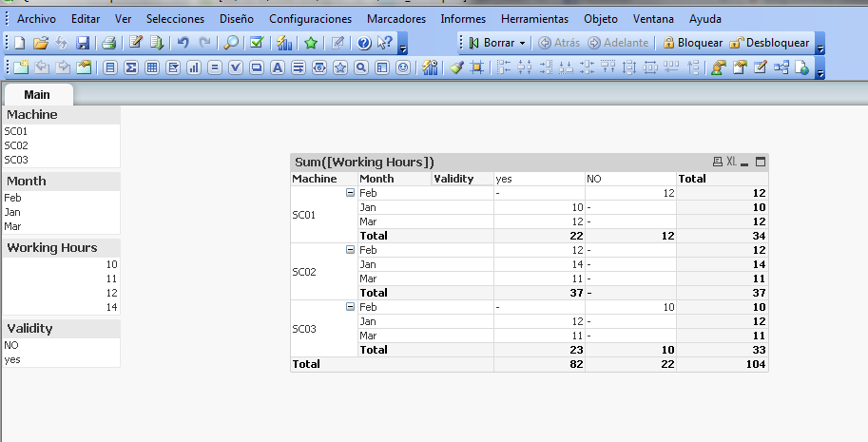Create a list box object
The width and height of the screenshot is (868, 442).
click(110, 67)
